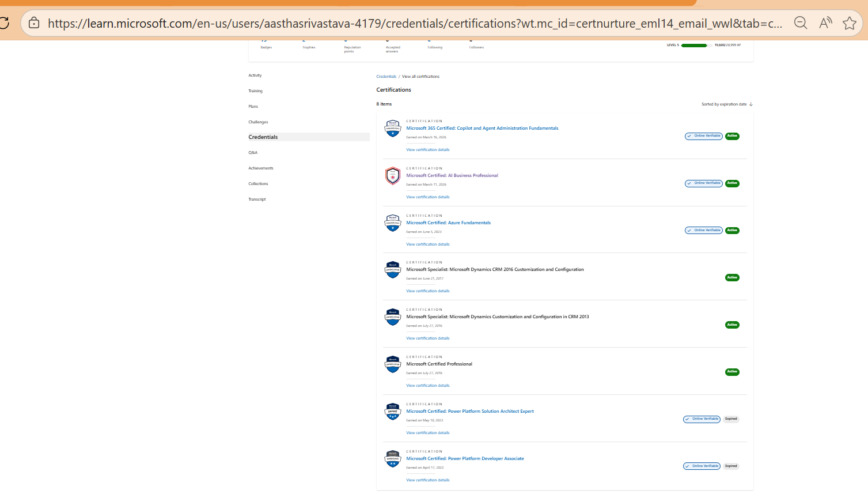Click Active status pill for AI Business Professional
Viewport: 868px width, 501px height.
pos(732,183)
